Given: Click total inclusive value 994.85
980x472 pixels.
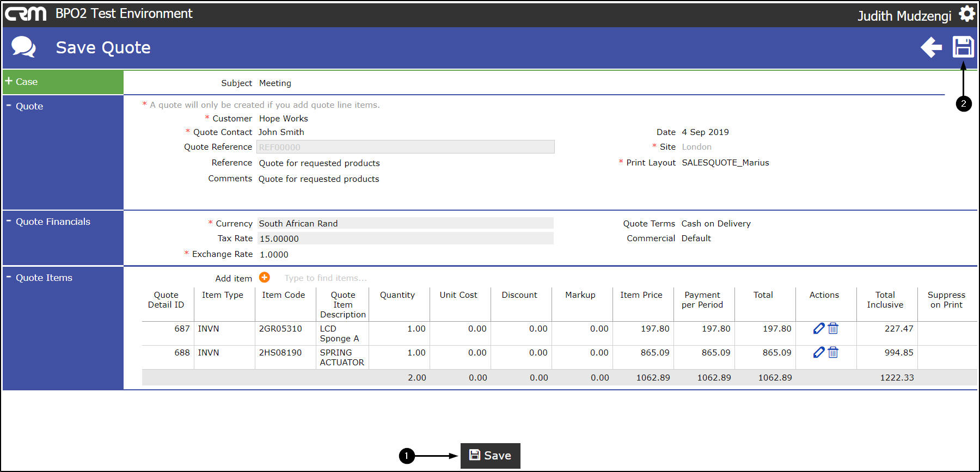Looking at the screenshot, I should [899, 353].
